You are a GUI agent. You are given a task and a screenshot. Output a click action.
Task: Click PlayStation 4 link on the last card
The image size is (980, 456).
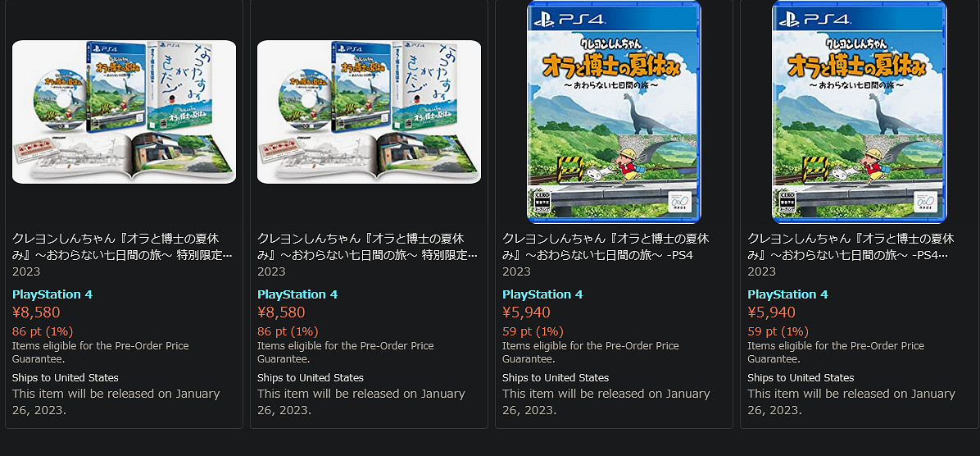pyautogui.click(x=787, y=294)
